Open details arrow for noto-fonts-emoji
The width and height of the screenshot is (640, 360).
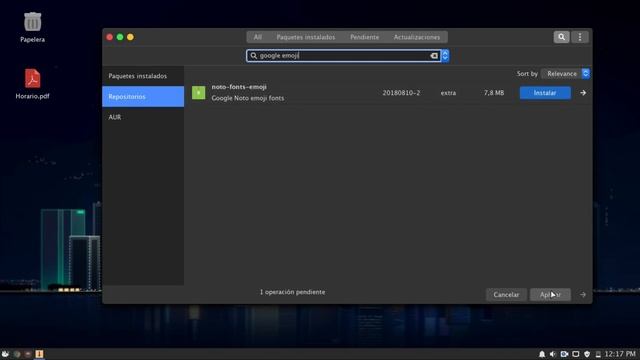tap(583, 93)
